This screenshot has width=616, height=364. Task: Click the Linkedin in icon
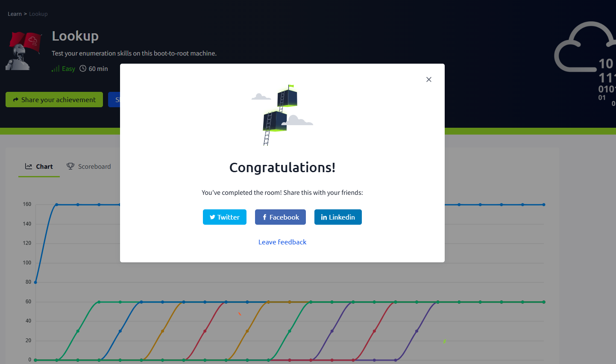[x=324, y=217]
